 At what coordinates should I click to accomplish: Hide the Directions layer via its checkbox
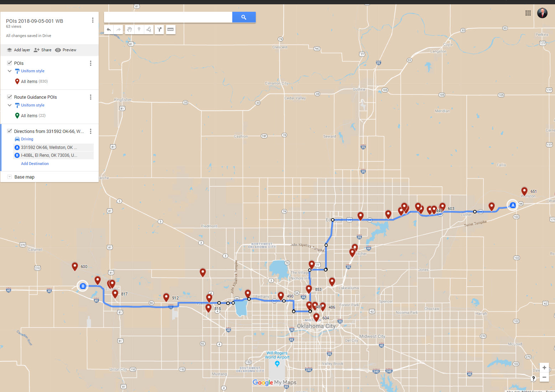[10, 131]
